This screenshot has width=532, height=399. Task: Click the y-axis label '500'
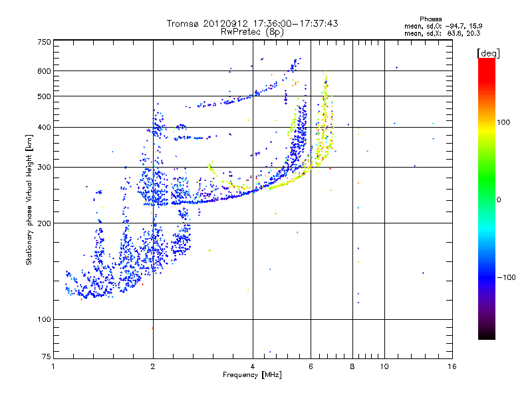coord(44,96)
